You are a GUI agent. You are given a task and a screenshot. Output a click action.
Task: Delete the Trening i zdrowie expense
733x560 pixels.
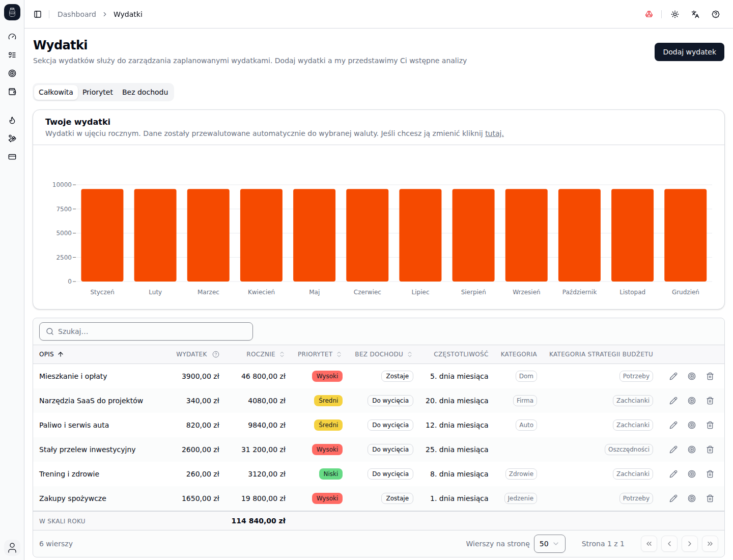tap(710, 474)
